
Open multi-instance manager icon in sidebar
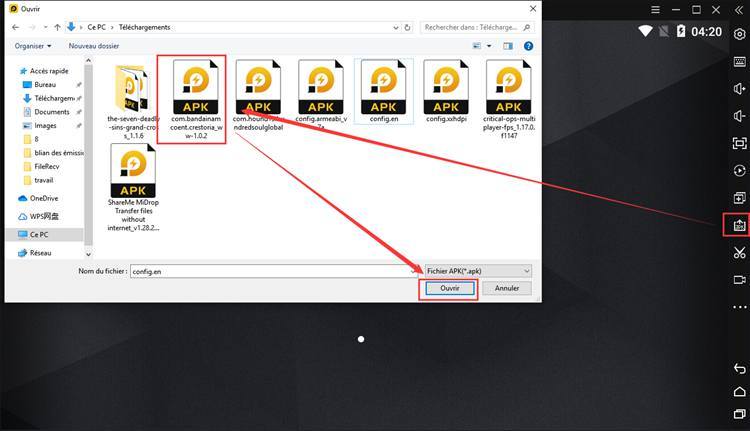739,198
